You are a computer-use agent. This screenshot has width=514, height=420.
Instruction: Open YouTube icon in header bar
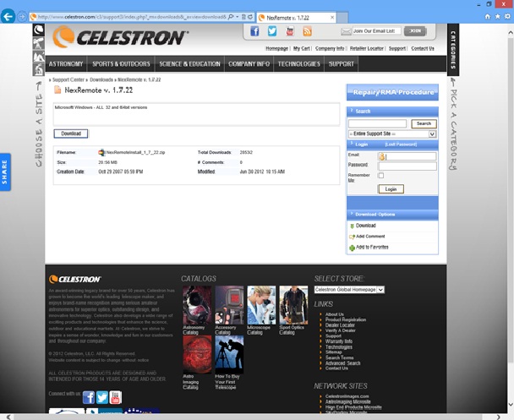[290, 31]
